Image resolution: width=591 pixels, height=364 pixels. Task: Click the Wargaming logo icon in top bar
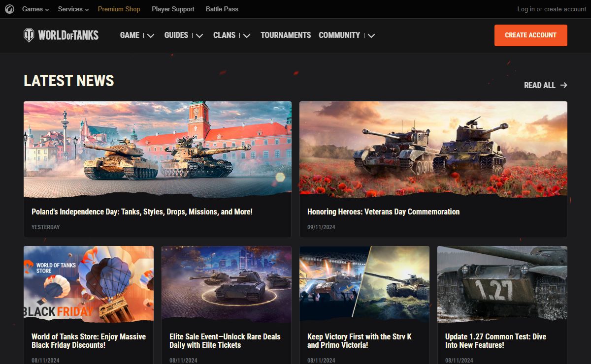click(x=9, y=9)
